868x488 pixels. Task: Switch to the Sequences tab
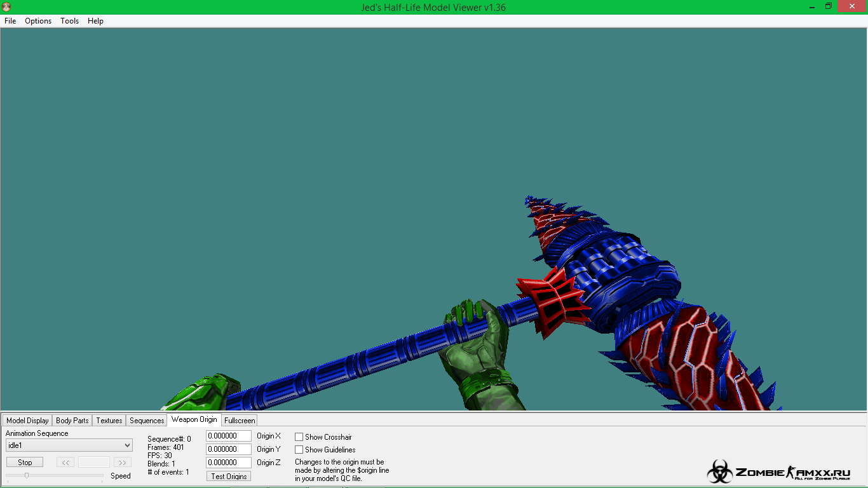click(x=147, y=421)
